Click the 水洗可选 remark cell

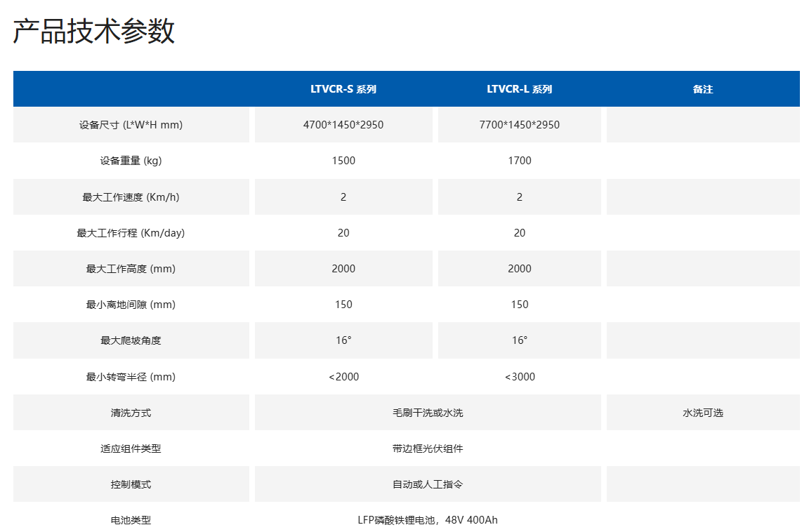point(702,413)
